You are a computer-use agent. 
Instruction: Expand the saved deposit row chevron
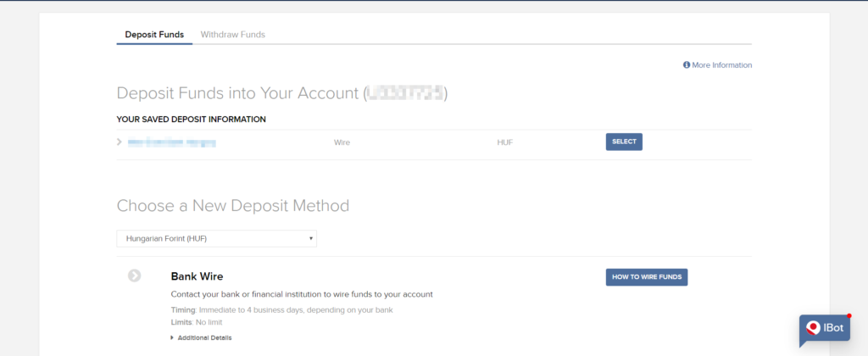(x=120, y=142)
